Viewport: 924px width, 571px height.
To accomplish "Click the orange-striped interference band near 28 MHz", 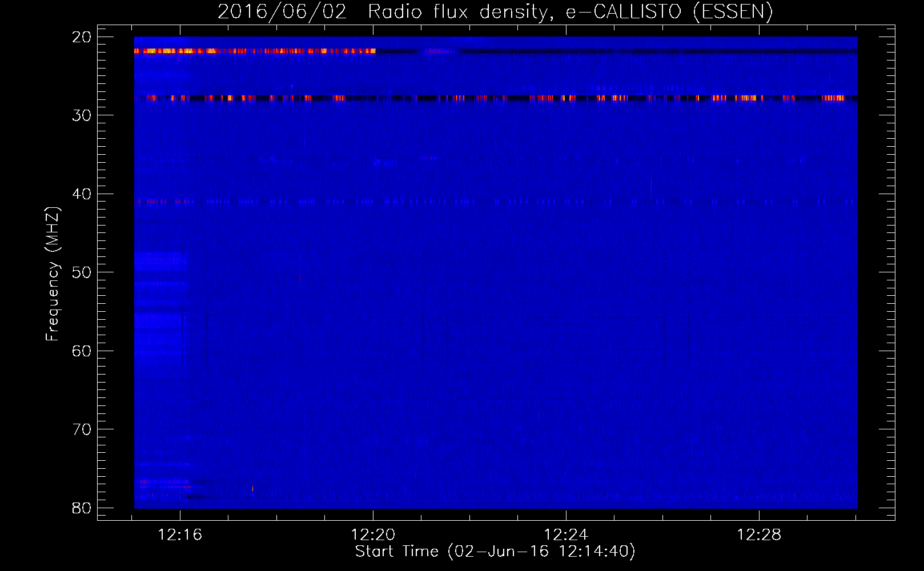I will (x=496, y=98).
